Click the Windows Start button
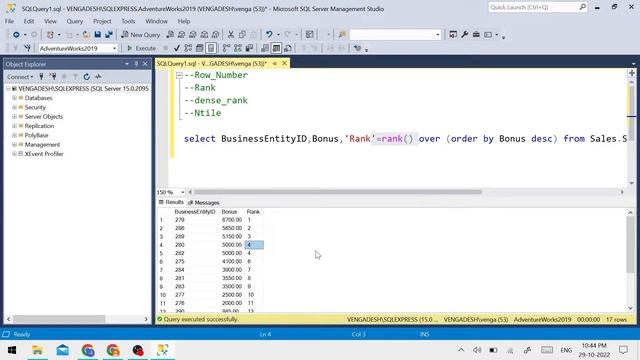Screen dimensions: 640x360 (x=12, y=350)
